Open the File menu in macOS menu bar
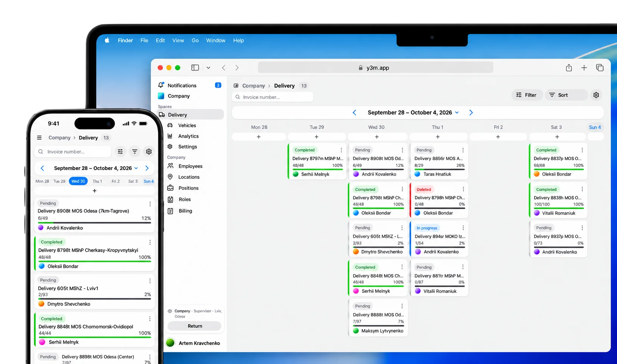Image resolution: width=617 pixels, height=364 pixels. click(144, 40)
